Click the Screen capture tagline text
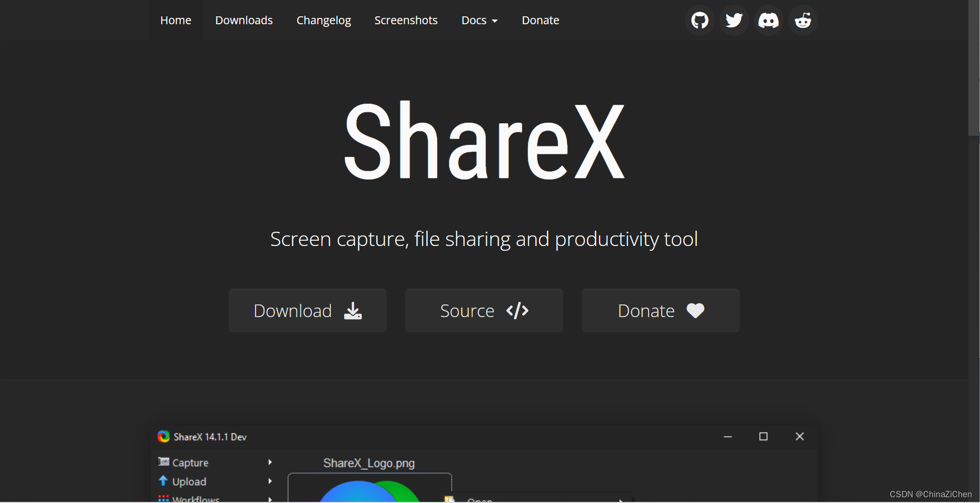The width and height of the screenshot is (980, 503). point(484,239)
